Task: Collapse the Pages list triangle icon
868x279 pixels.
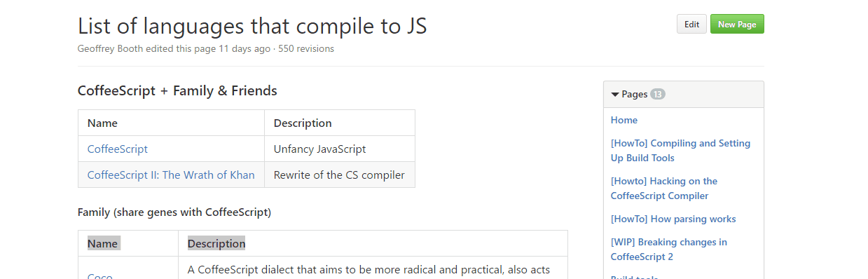Action: coord(615,95)
